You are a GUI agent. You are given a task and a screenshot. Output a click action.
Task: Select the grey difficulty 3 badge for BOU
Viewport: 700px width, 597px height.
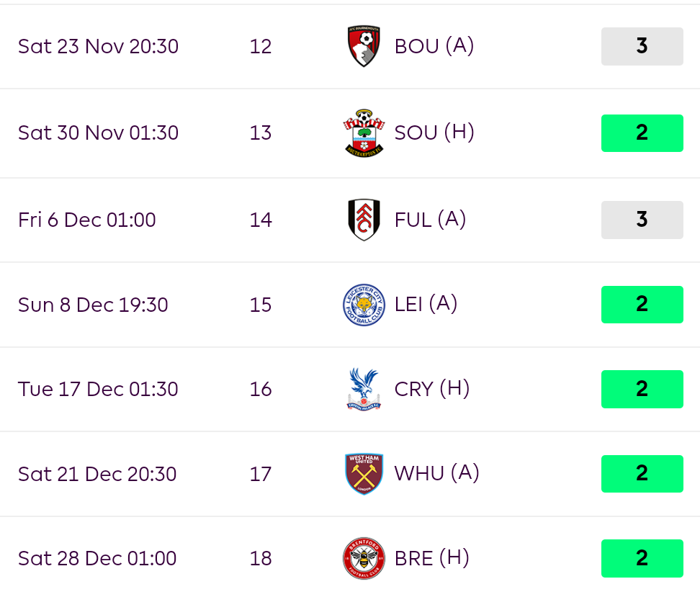click(642, 46)
